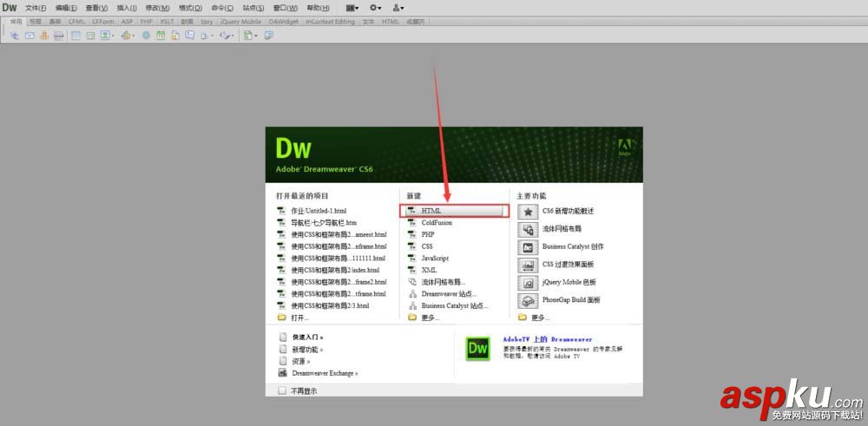The height and width of the screenshot is (426, 868).
Task: Click the 流体网格布局 feature icon
Action: point(528,229)
